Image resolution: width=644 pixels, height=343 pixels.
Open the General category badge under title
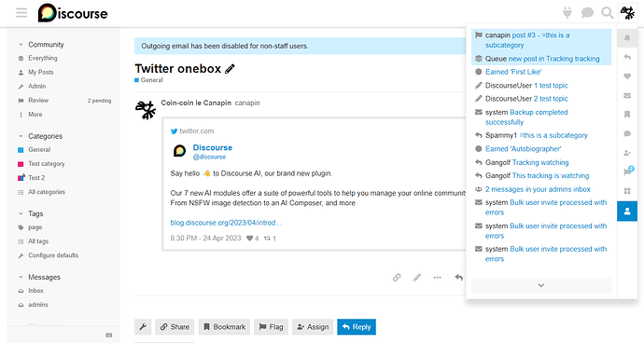tap(148, 80)
